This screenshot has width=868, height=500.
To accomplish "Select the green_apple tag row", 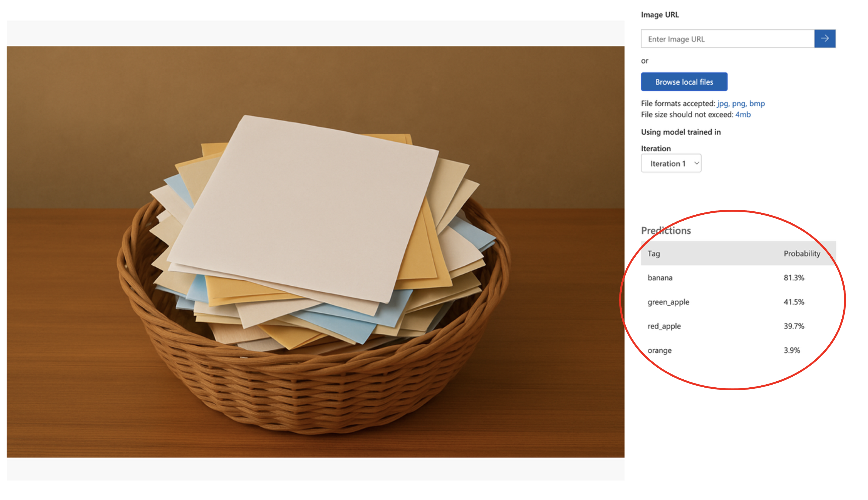I will [x=738, y=302].
